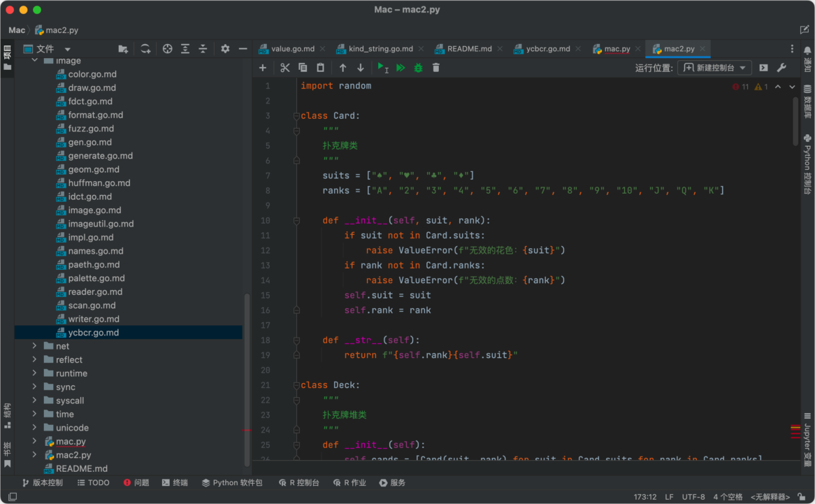Screen dimensions: 815x504
Task: Click the <无解释器> interpreter status entry
Action: (770, 497)
